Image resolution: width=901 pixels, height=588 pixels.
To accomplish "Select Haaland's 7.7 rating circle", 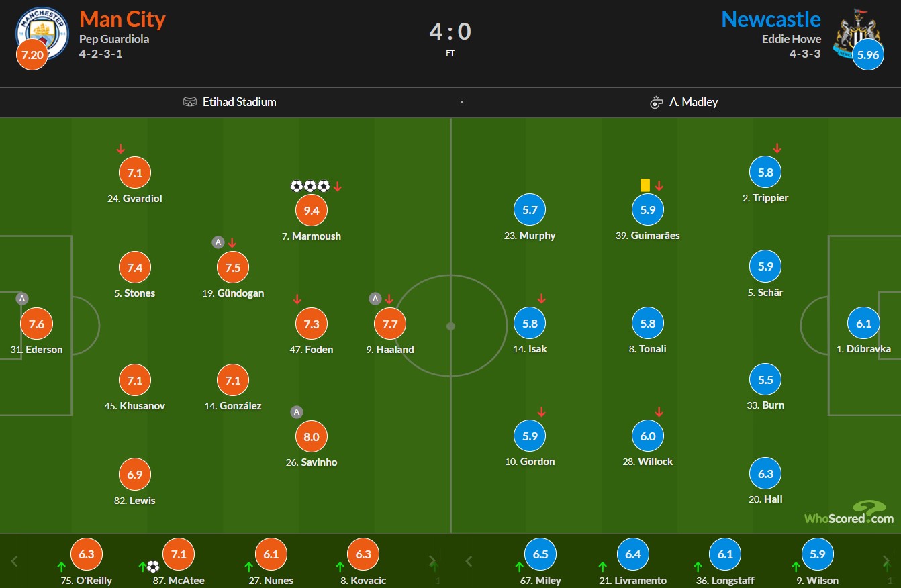I will click(x=390, y=324).
